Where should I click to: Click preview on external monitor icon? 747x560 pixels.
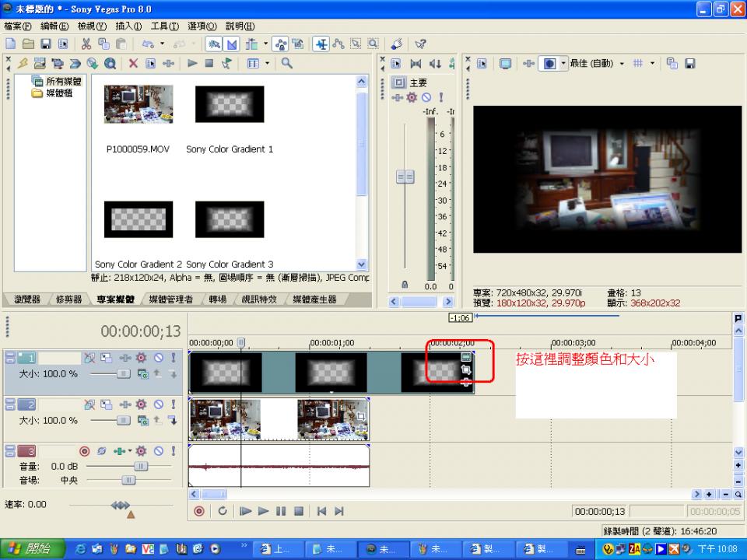tap(504, 63)
